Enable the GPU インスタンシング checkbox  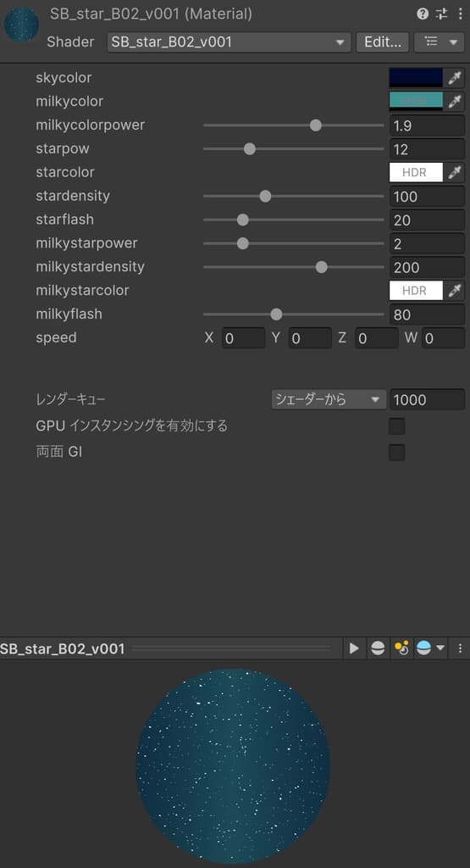point(397,426)
